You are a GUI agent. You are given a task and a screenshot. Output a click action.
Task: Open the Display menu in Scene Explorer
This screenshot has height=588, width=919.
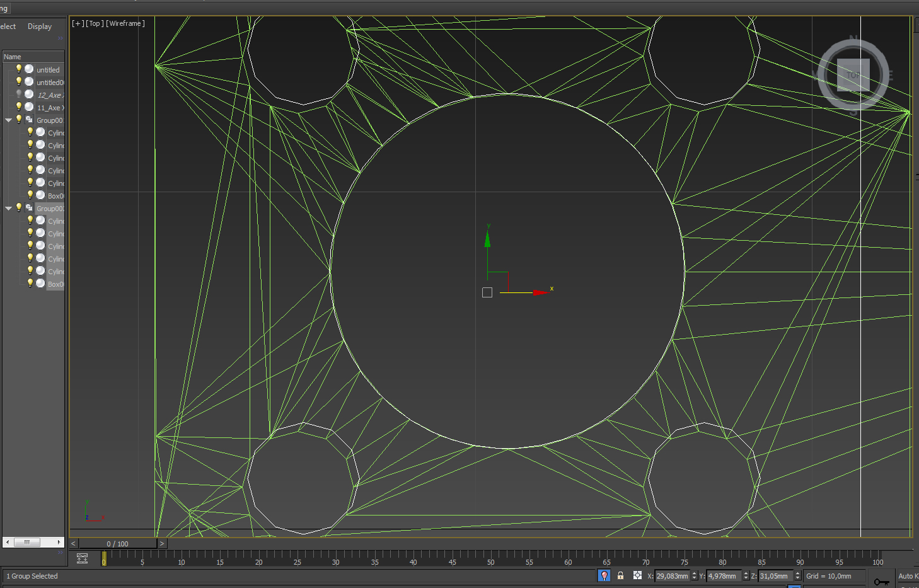coord(40,26)
